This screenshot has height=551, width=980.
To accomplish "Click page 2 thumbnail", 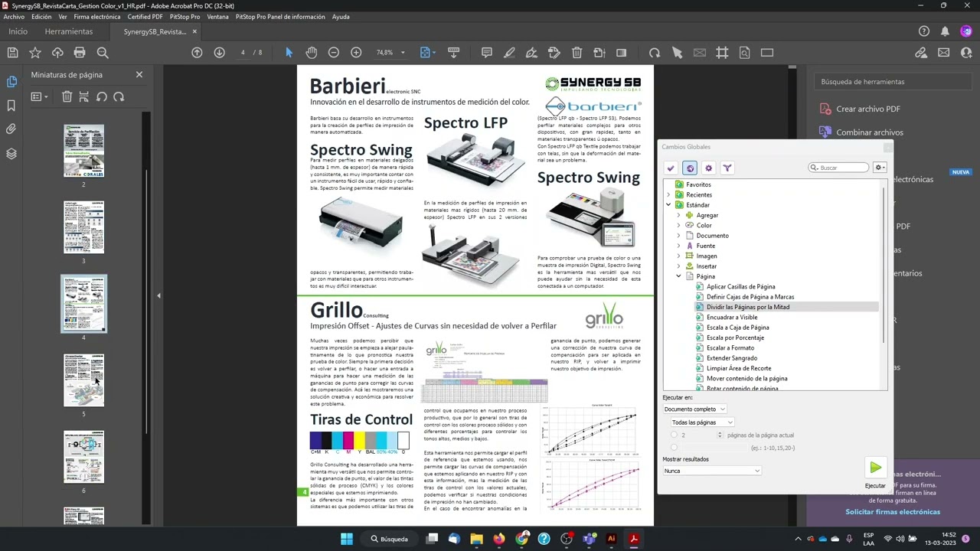I will 84,151.
